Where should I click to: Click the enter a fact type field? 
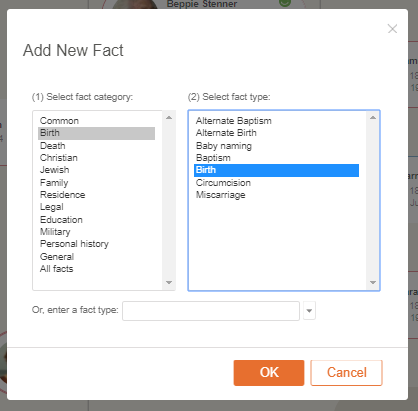pyautogui.click(x=211, y=311)
